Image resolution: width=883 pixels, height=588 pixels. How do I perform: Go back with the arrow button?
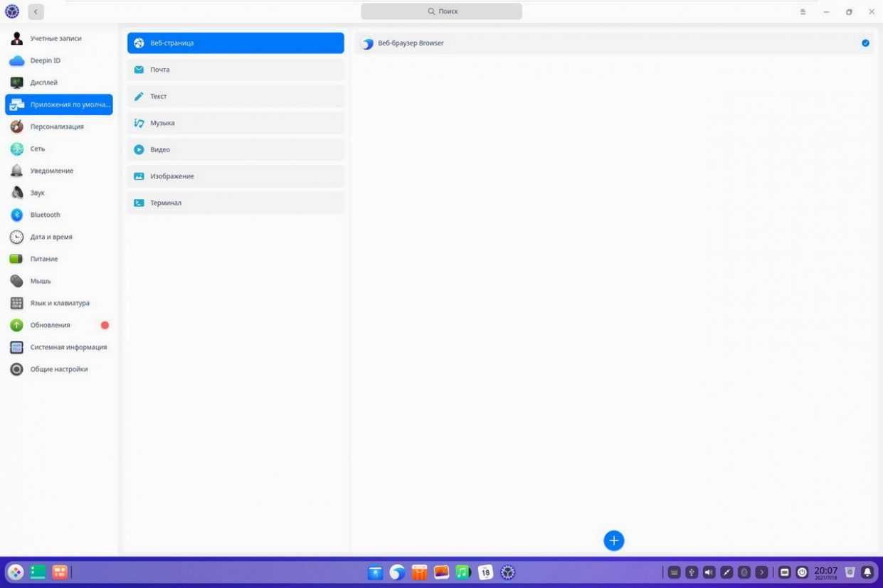point(36,11)
